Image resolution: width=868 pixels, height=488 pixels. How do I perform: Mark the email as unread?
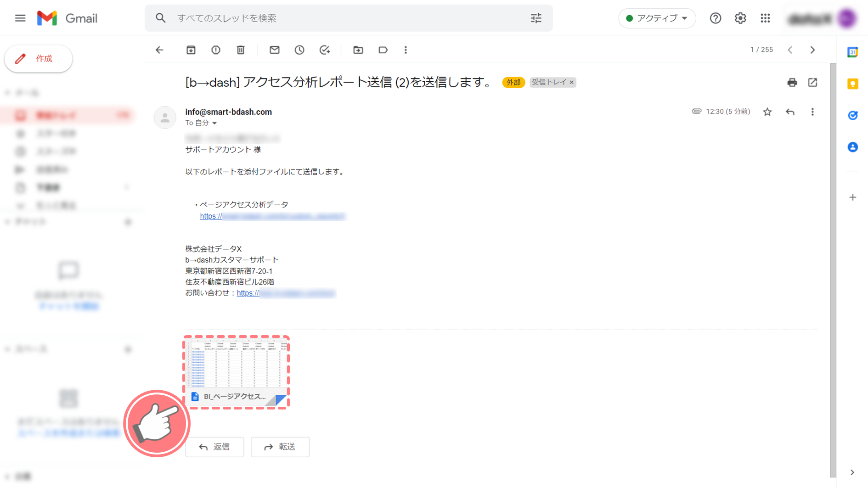275,50
